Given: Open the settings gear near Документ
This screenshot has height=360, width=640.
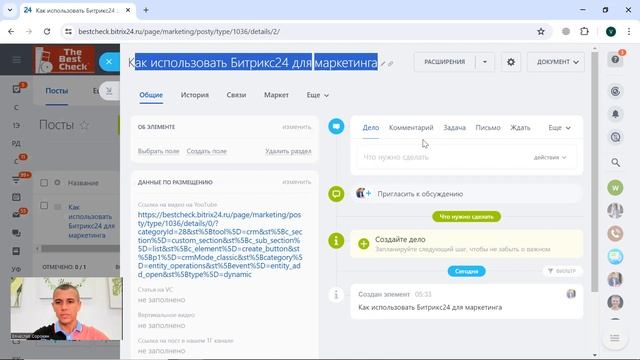Looking at the screenshot, I should 511,62.
